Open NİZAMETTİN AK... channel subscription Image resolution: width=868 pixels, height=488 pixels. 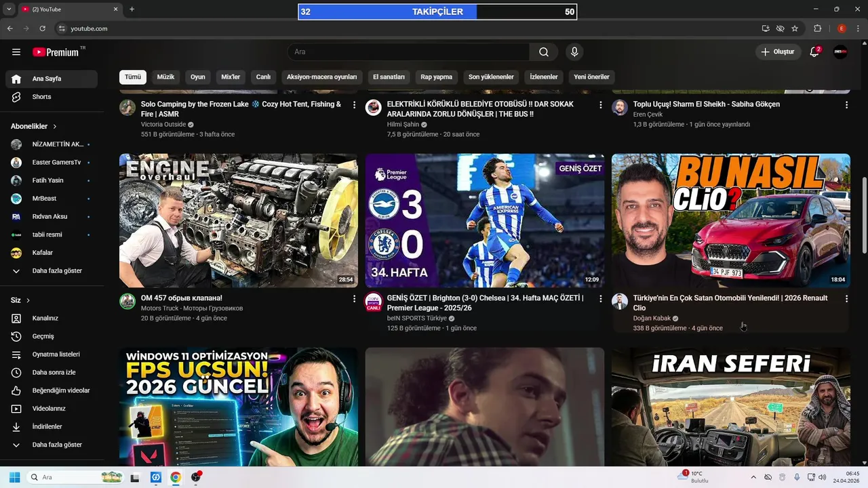tap(52, 144)
